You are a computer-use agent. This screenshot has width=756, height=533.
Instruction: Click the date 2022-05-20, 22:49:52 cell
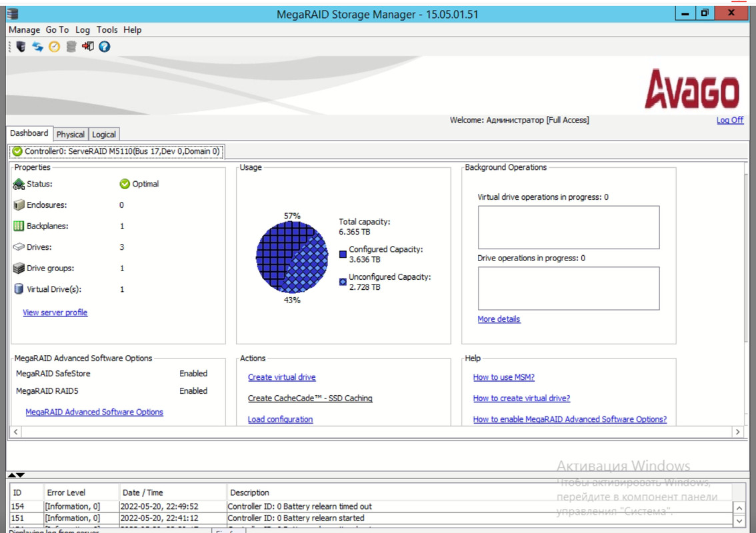pyautogui.click(x=173, y=506)
